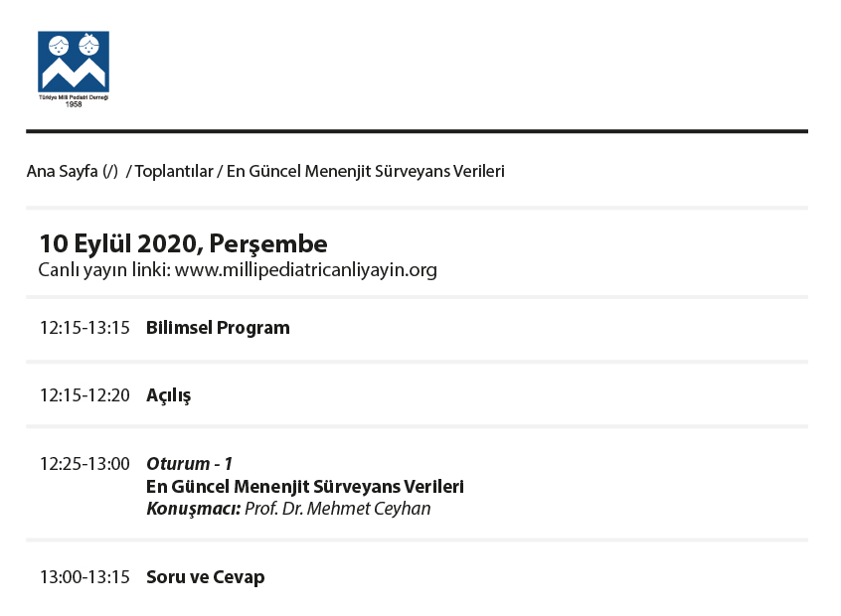
Task: Click the 13:00-13:15 time slot
Action: [x=84, y=577]
